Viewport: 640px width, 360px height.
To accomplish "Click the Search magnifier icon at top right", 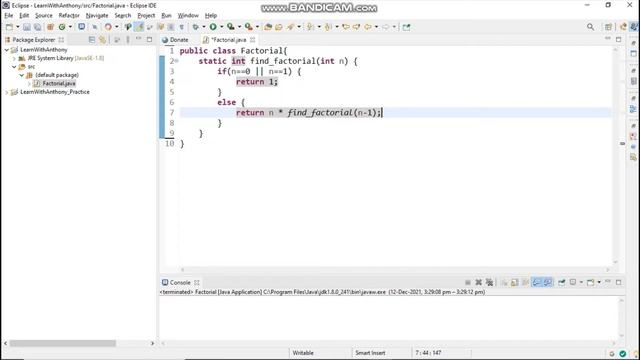I will pos(590,27).
